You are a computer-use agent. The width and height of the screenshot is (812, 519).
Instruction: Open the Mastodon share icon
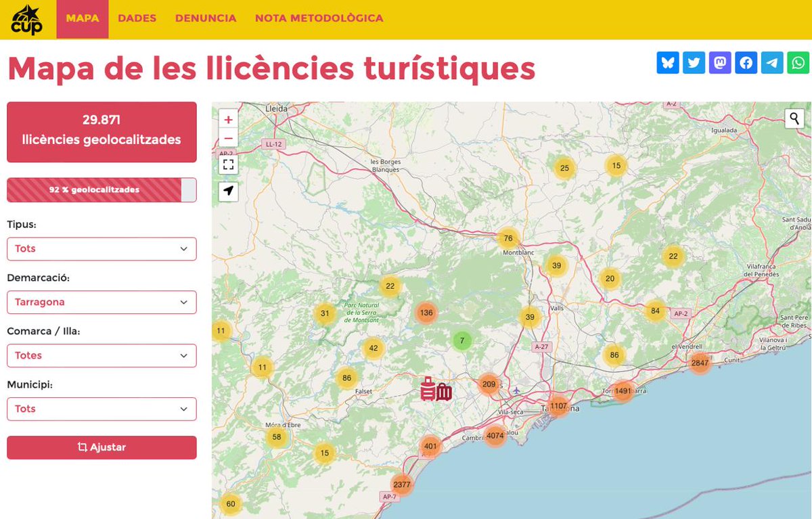pos(720,62)
